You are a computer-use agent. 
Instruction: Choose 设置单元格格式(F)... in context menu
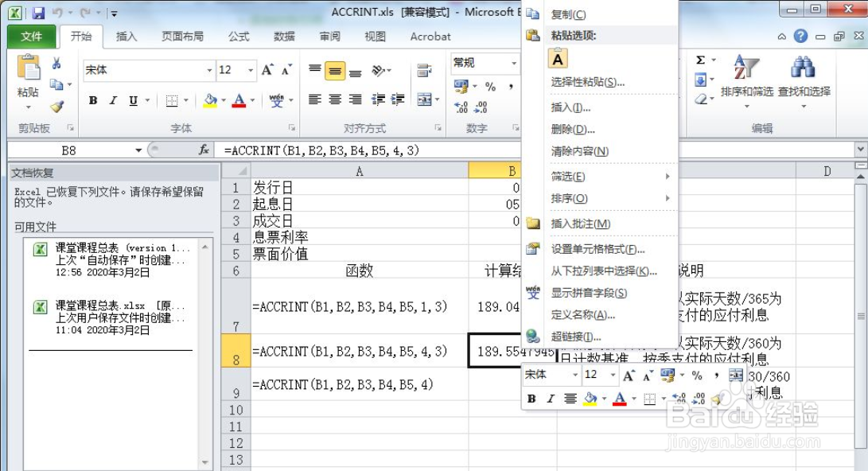pyautogui.click(x=600, y=249)
